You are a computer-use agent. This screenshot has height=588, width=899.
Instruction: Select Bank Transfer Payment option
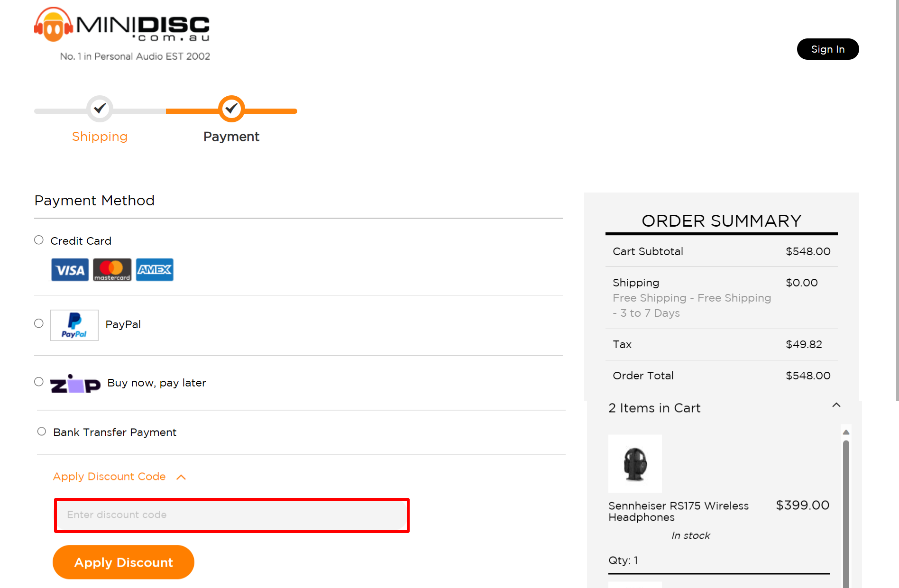pos(41,431)
